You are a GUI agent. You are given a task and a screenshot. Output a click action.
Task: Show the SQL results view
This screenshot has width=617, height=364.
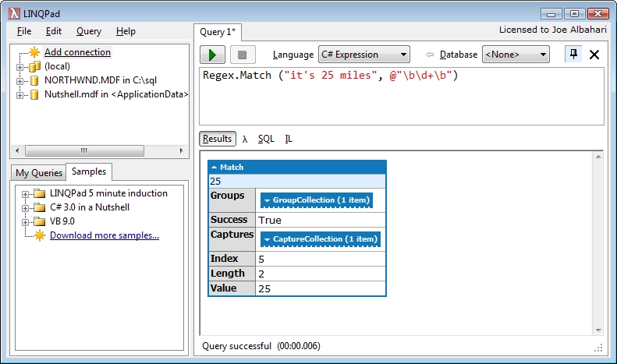pyautogui.click(x=266, y=139)
